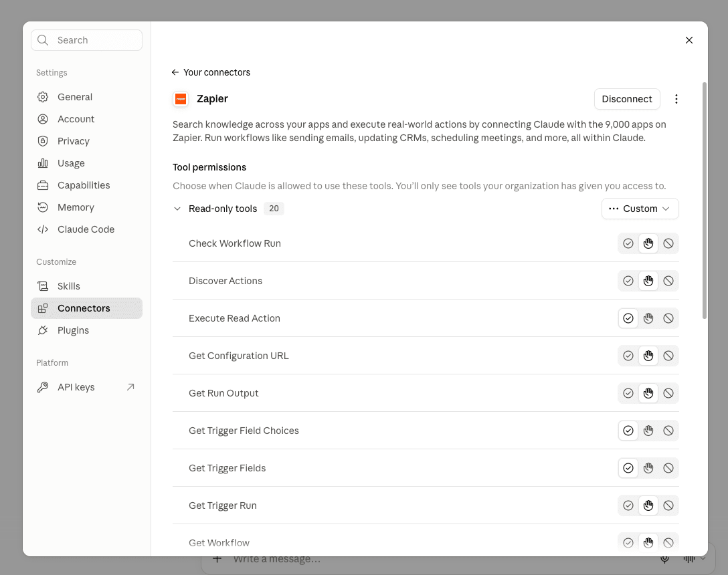
Task: Set Get Trigger Fields to needs approval
Action: pyautogui.click(x=648, y=468)
